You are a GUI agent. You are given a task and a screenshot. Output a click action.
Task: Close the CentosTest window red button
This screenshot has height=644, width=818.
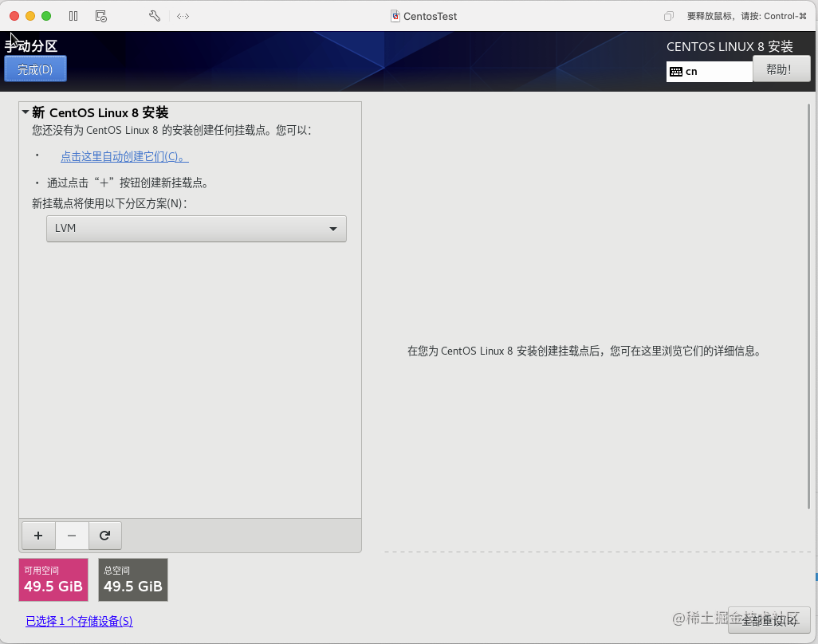point(14,16)
